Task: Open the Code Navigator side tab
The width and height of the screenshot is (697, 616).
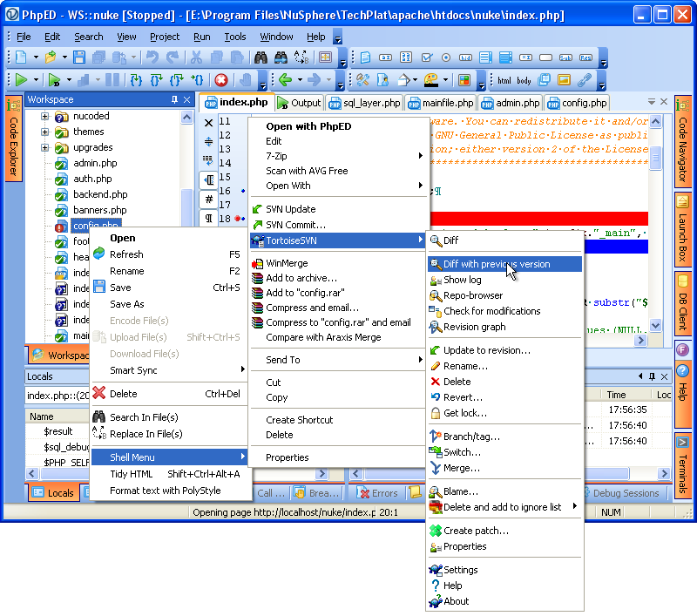Action: point(683,141)
